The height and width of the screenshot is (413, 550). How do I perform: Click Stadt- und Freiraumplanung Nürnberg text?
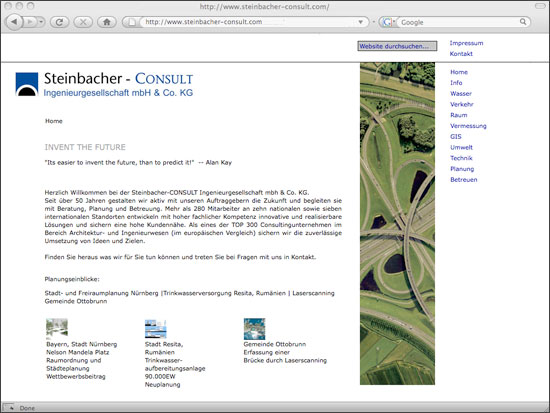pyautogui.click(x=101, y=293)
